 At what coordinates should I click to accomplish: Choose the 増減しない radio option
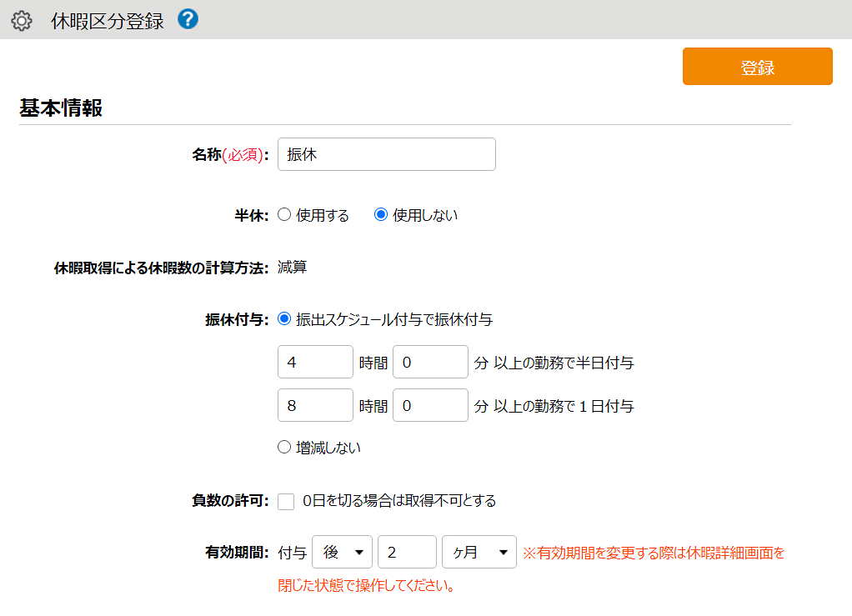(284, 447)
